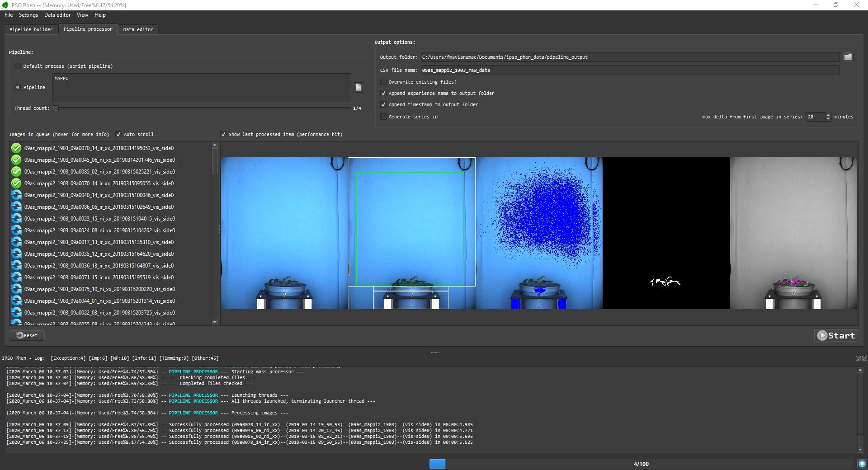Click processing status icon for 09a0040_14 image
Screen dimensions: 868x470
16,195
